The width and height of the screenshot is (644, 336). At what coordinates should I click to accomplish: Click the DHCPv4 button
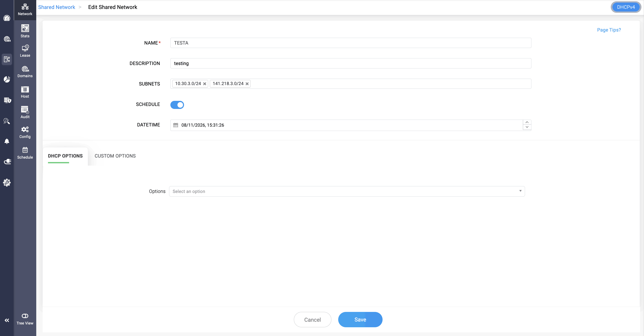(626, 7)
